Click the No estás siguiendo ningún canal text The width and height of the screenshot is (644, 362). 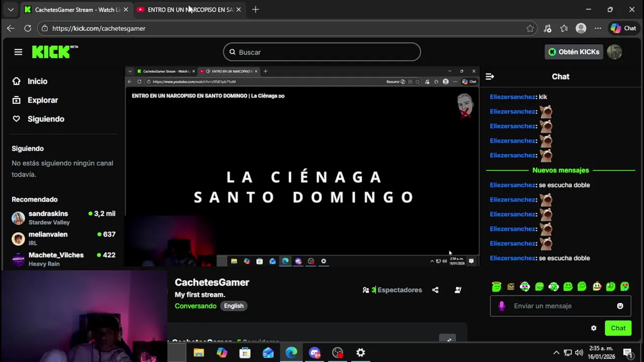tap(62, 168)
